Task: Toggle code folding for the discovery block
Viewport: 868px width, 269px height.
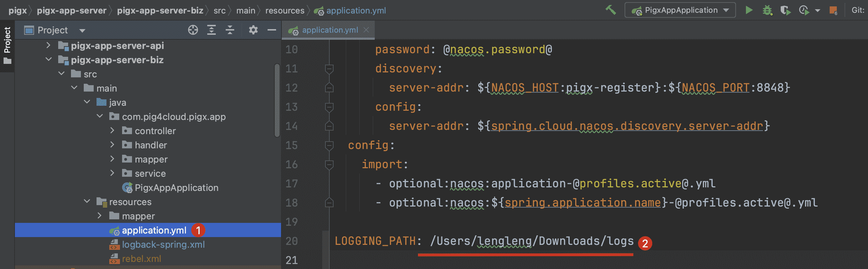Action: tap(329, 68)
